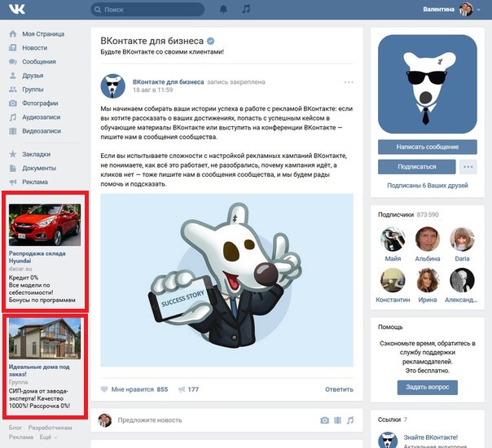Open subscriber Майя's avatar
The image size is (492, 448).
[x=393, y=239]
